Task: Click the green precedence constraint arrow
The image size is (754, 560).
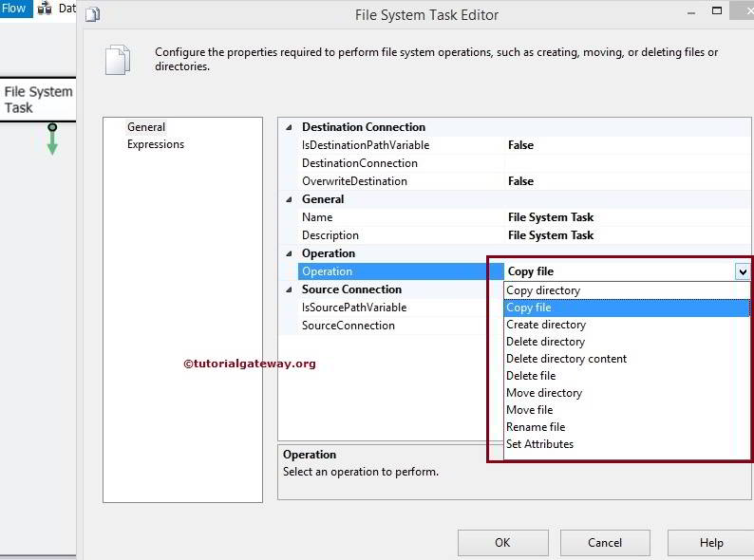Action: click(x=52, y=140)
